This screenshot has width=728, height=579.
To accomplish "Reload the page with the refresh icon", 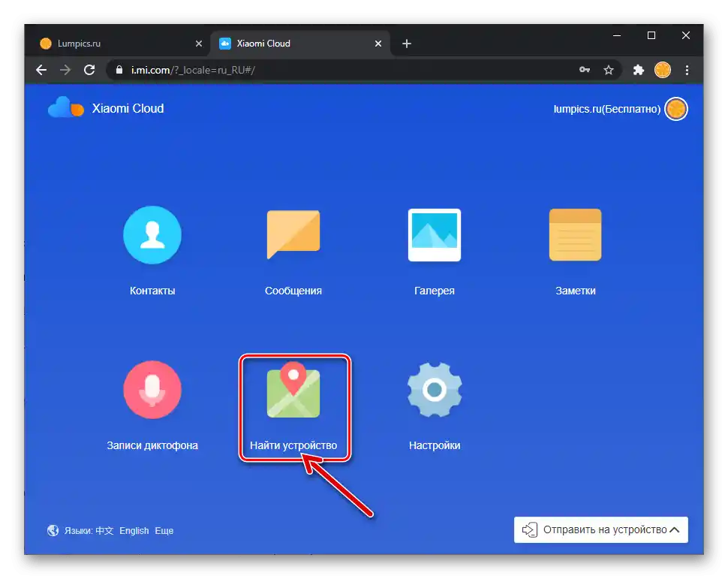I will [x=89, y=70].
